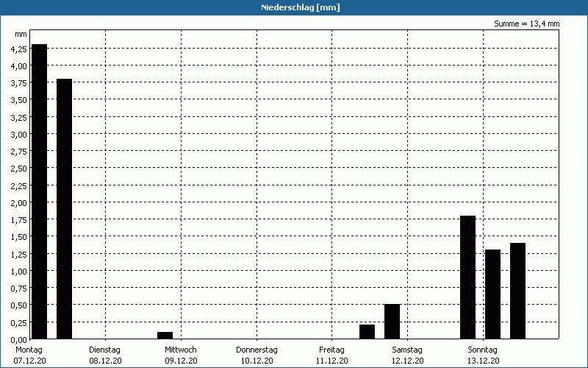Click the date '07.12.20'
Screen dimensions: 588x368
pos(29,361)
